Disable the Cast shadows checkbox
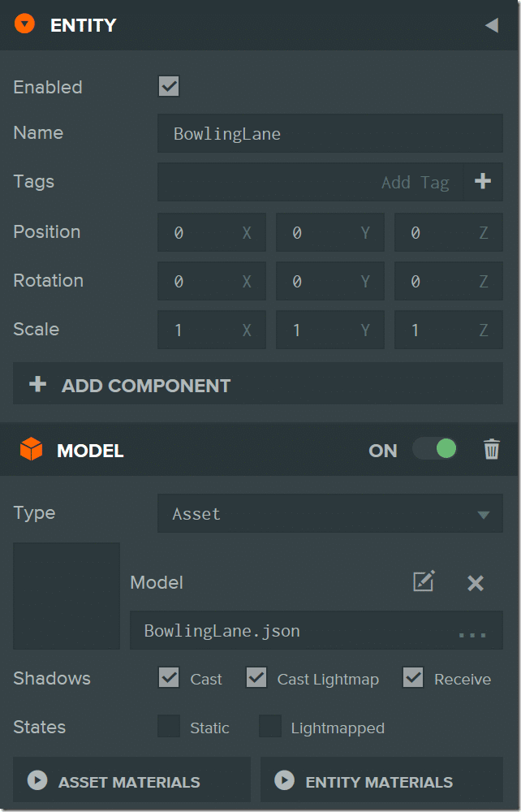The image size is (521, 812). [x=169, y=677]
